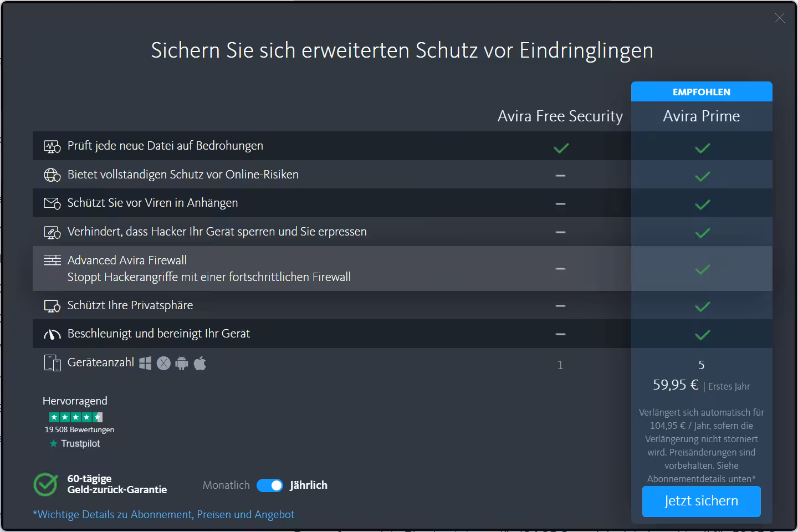Click the email icon next to virus attachment protection
The width and height of the screenshot is (798, 532).
coord(52,203)
